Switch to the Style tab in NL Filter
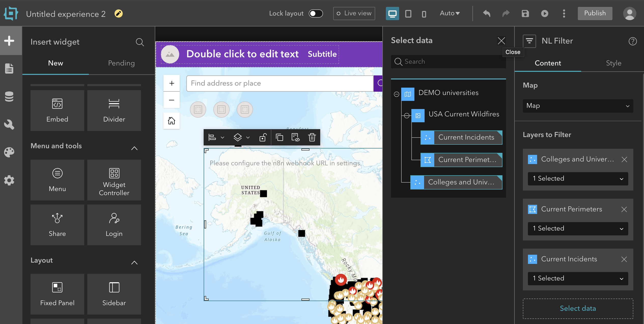The image size is (644, 324). click(613, 63)
